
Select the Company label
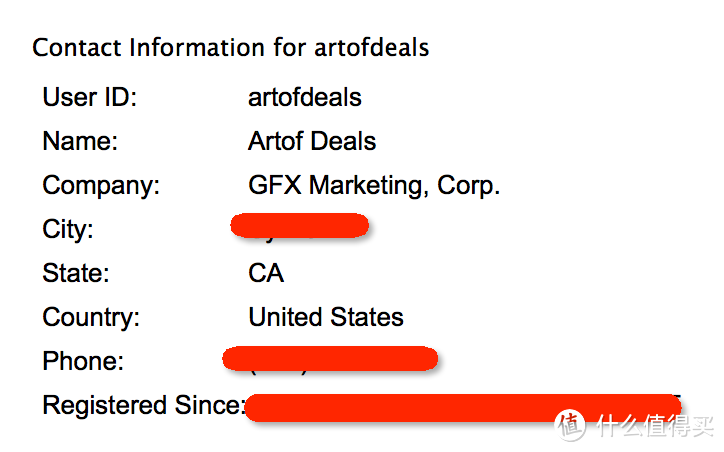(x=101, y=186)
